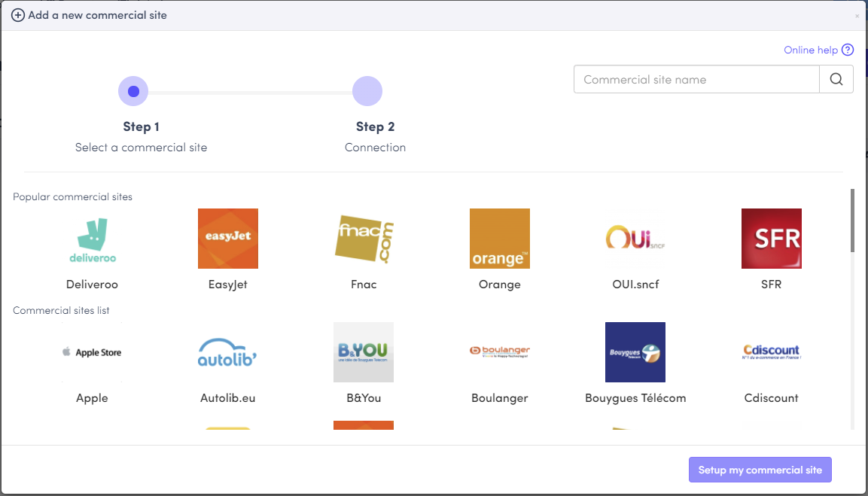Viewport: 868px width, 496px height.
Task: Click the Autolib.eu text label
Action: [x=228, y=398]
